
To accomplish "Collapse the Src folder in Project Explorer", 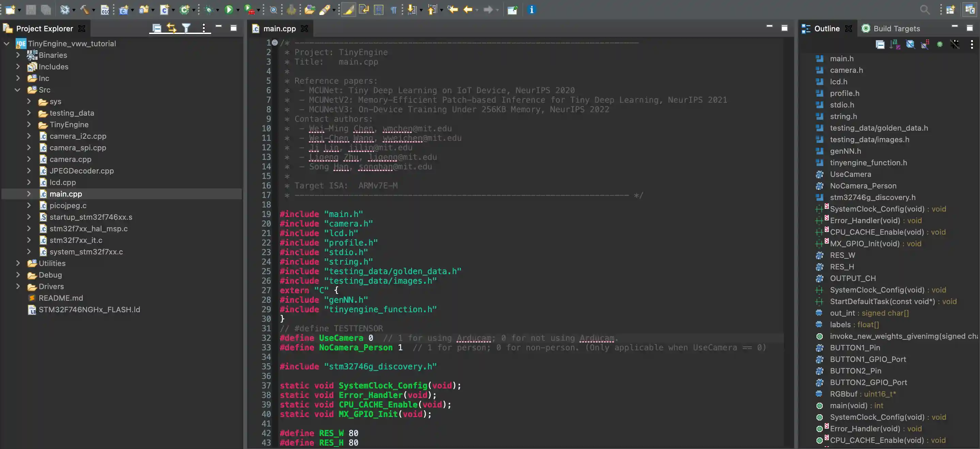I will pyautogui.click(x=17, y=90).
